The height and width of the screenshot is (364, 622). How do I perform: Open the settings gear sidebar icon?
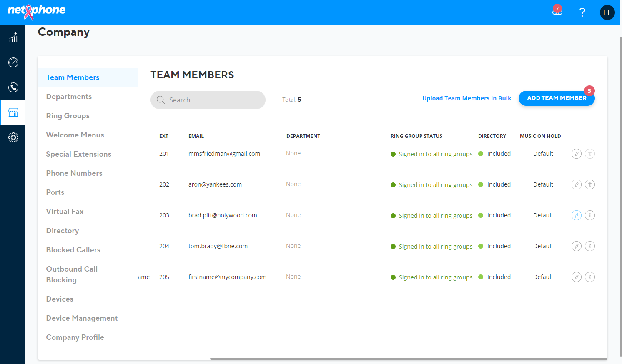point(13,137)
